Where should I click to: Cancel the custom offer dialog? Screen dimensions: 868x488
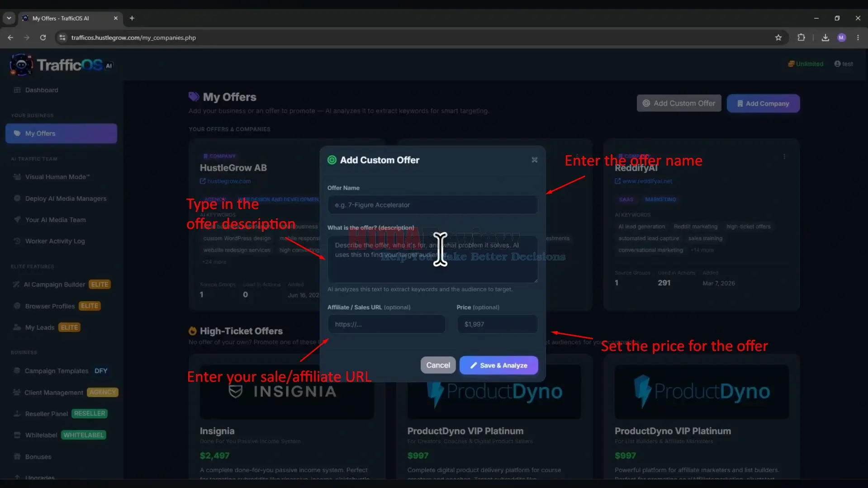438,365
